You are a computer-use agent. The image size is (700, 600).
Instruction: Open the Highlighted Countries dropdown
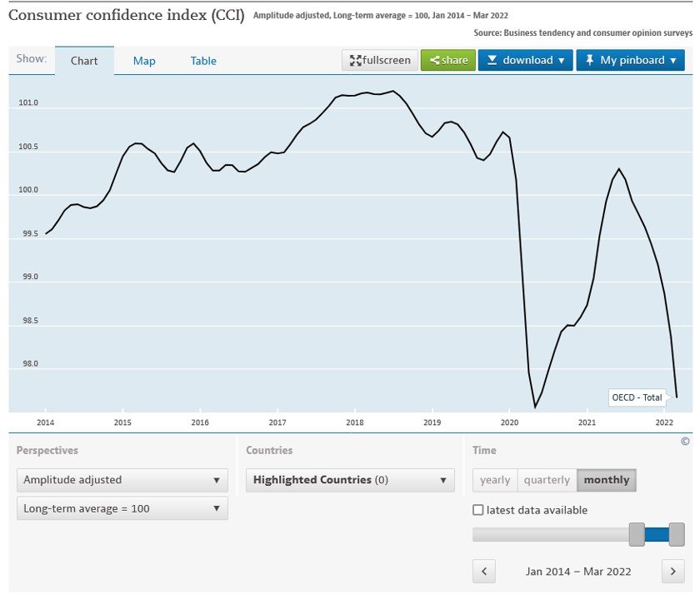tap(350, 480)
